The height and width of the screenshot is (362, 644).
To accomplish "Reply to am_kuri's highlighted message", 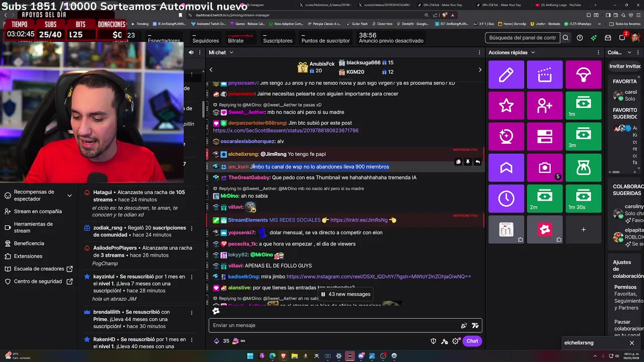I will tap(477, 162).
